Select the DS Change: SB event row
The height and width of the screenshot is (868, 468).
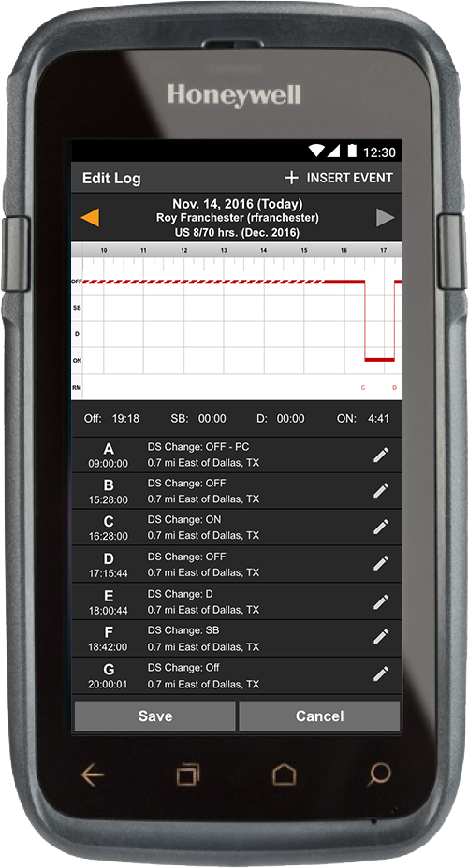coord(237,638)
